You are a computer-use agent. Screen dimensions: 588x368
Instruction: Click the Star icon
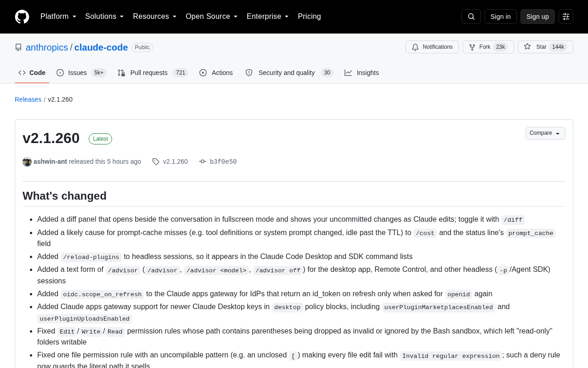coord(527,47)
